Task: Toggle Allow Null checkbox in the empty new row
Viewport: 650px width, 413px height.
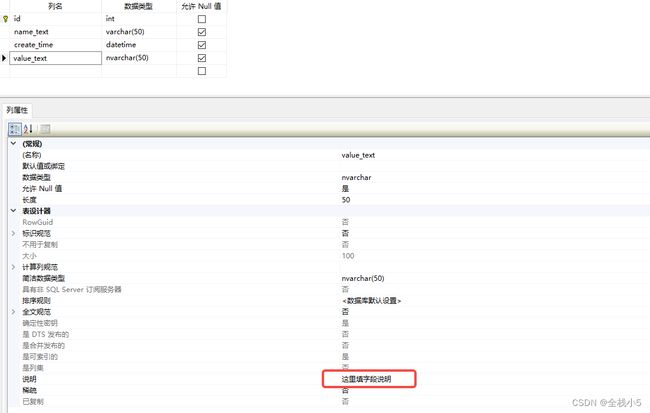Action: [x=202, y=71]
